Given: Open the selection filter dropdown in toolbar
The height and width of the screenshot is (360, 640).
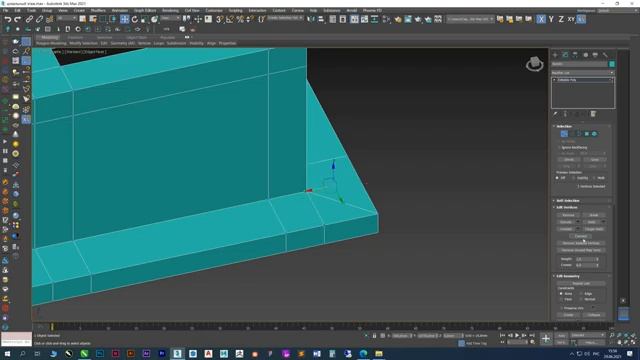Looking at the screenshot, I should tap(67, 18).
